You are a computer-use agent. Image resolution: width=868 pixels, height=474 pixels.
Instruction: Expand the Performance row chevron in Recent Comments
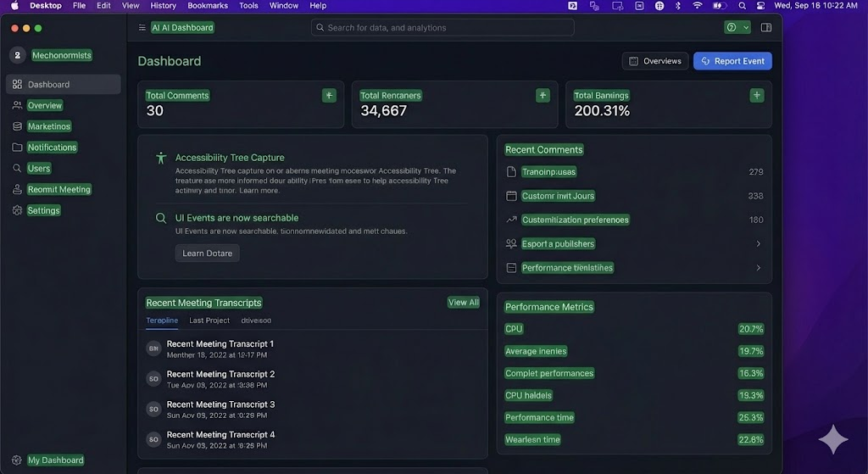758,268
